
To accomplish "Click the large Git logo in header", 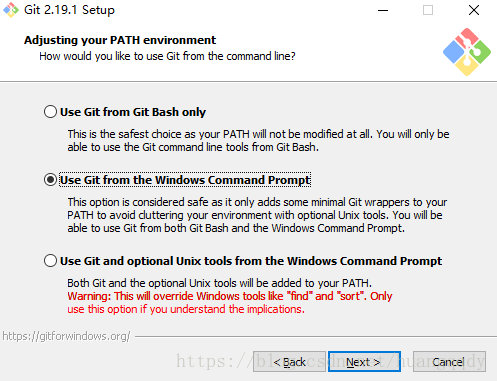I will coord(467,52).
